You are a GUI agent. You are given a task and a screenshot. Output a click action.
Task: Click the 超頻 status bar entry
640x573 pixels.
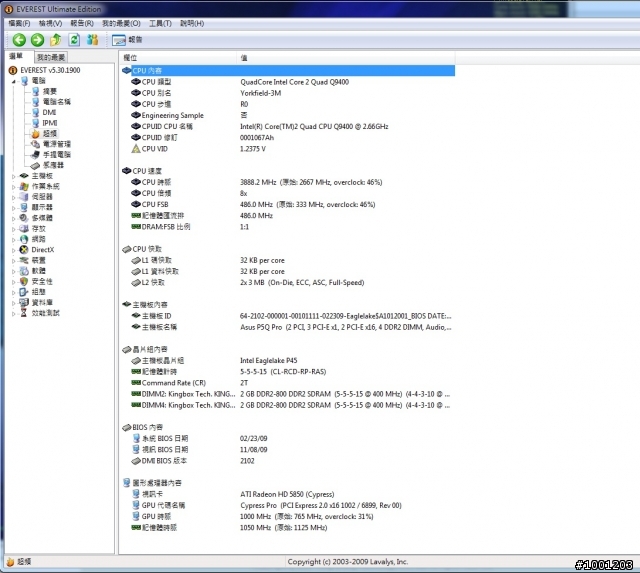pos(19,562)
